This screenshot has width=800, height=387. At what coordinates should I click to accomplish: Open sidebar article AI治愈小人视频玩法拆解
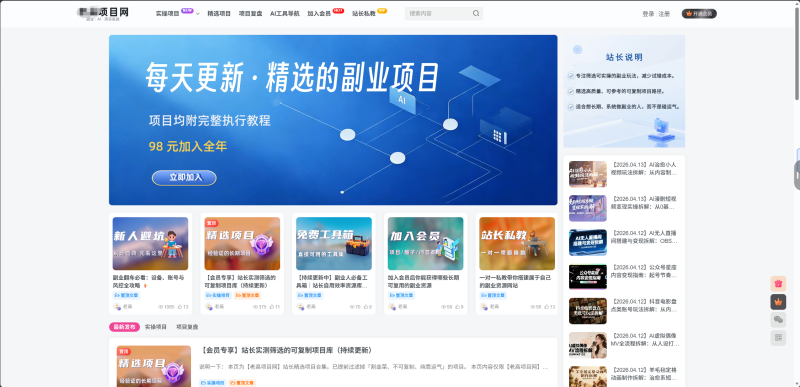coord(645,168)
